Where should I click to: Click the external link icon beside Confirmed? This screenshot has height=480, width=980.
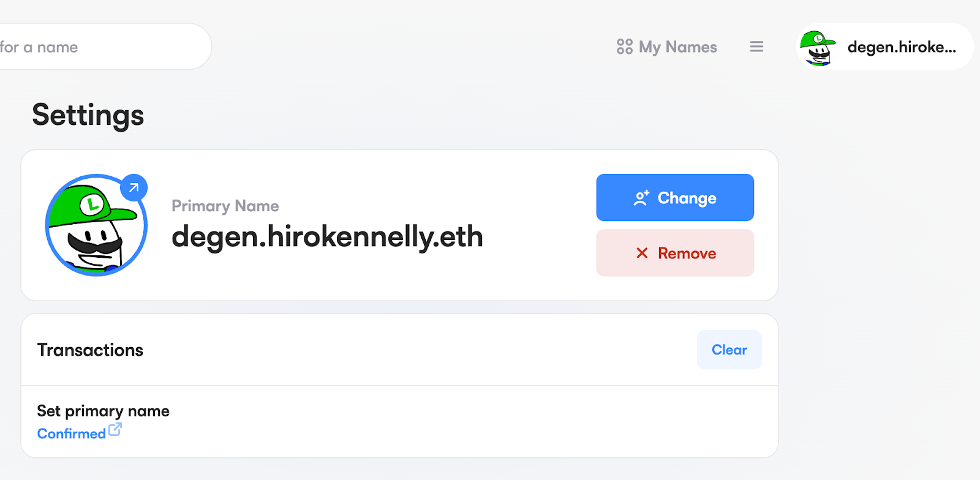(x=115, y=430)
